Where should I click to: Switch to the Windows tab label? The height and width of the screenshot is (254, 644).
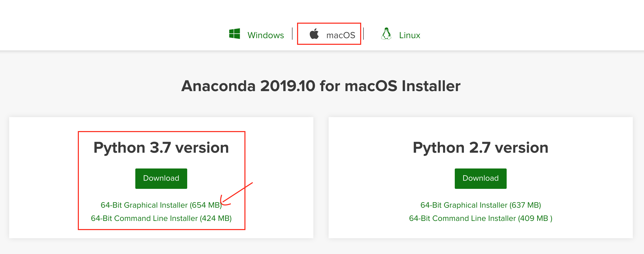[x=266, y=35]
